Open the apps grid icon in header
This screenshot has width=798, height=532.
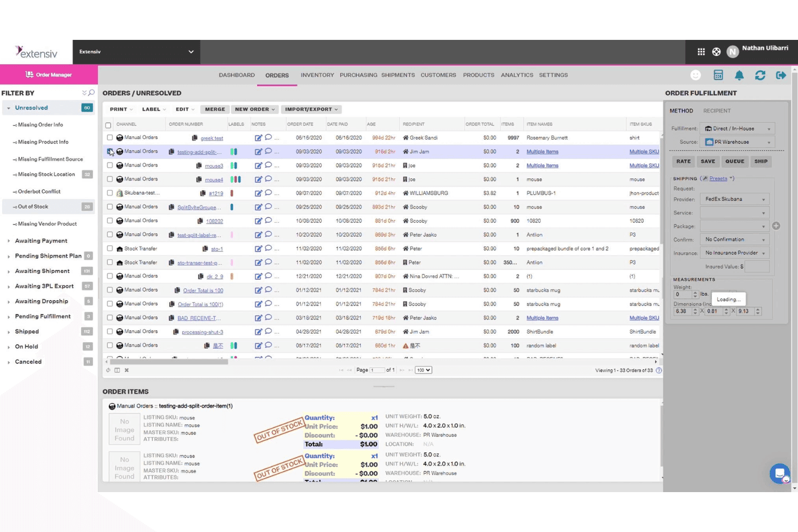point(701,52)
